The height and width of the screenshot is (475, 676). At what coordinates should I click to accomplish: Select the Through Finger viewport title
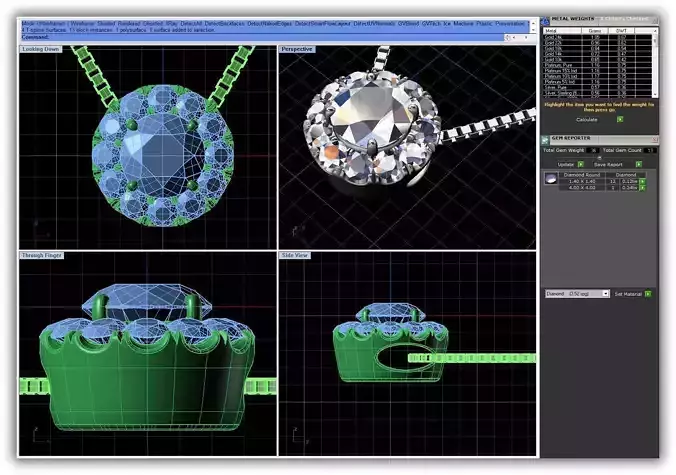tap(42, 255)
